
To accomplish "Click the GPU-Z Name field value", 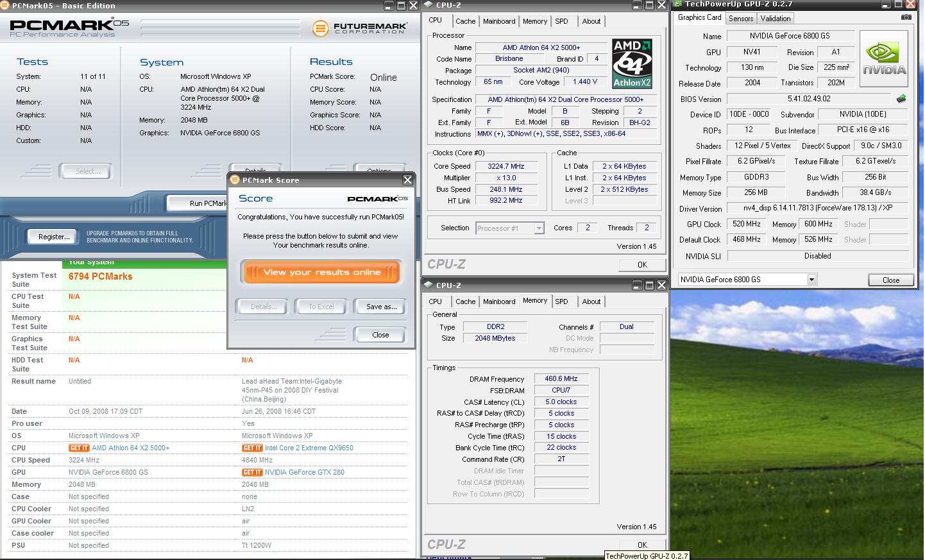I will (791, 36).
